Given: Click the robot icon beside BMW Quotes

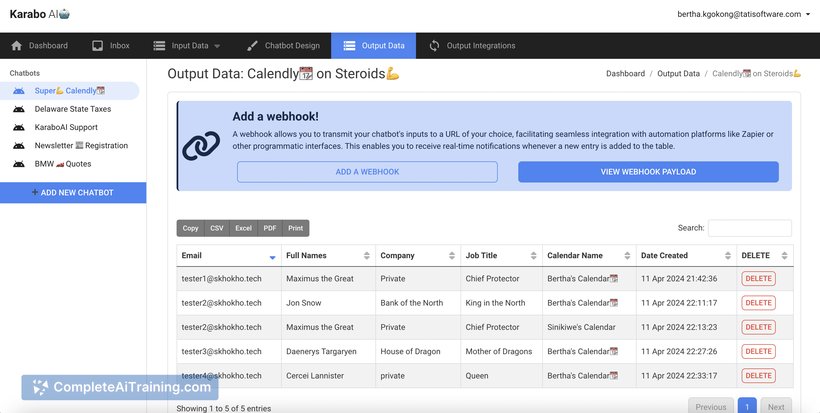Looking at the screenshot, I should [x=19, y=164].
